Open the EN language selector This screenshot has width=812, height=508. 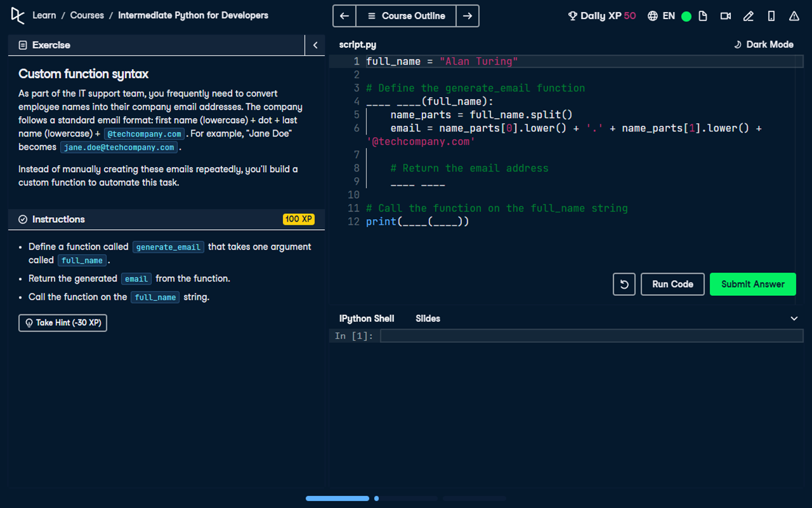click(661, 16)
